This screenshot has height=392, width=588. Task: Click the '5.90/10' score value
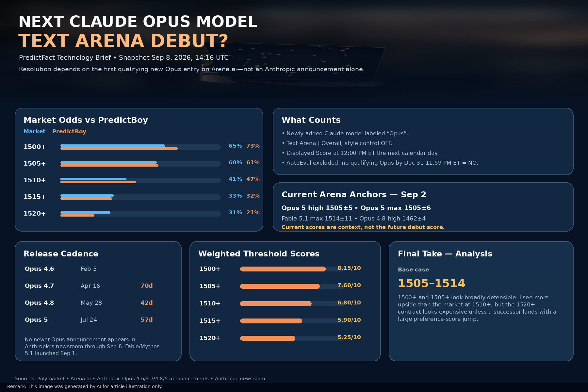[349, 320]
